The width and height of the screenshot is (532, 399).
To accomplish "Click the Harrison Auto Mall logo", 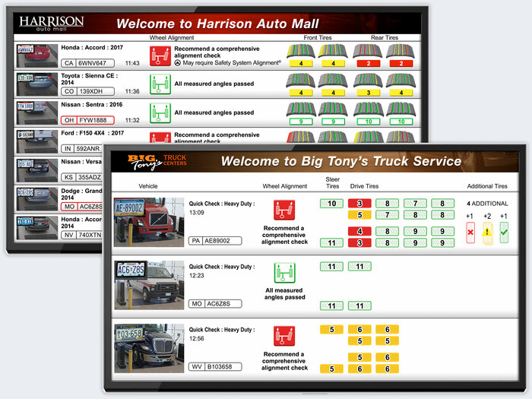I will (52, 23).
